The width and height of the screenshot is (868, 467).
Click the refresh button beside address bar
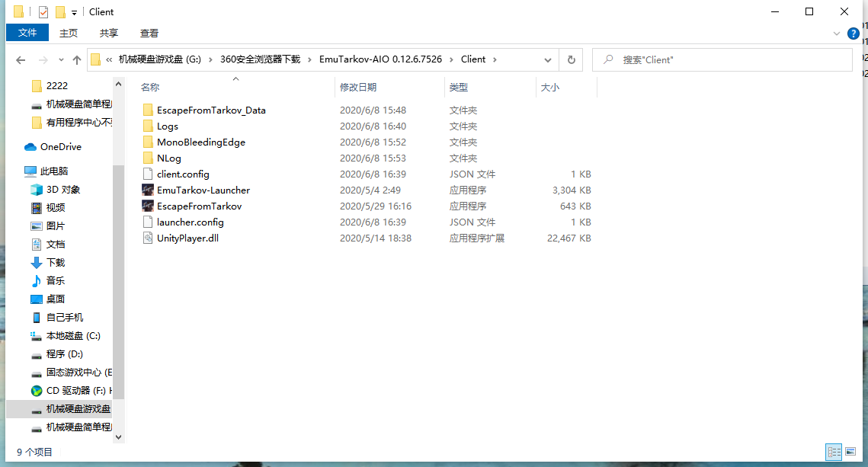[x=572, y=59]
